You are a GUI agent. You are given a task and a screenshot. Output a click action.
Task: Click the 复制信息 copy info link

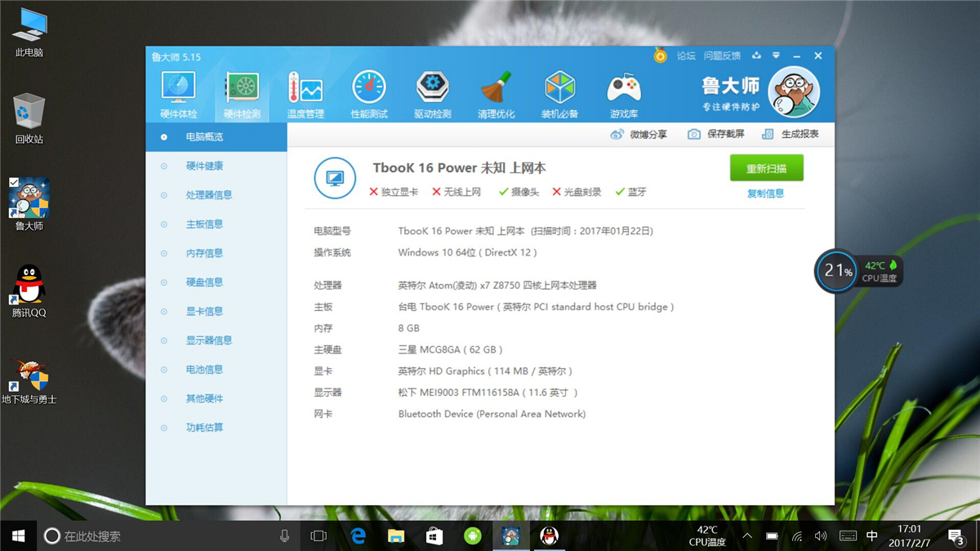click(765, 193)
